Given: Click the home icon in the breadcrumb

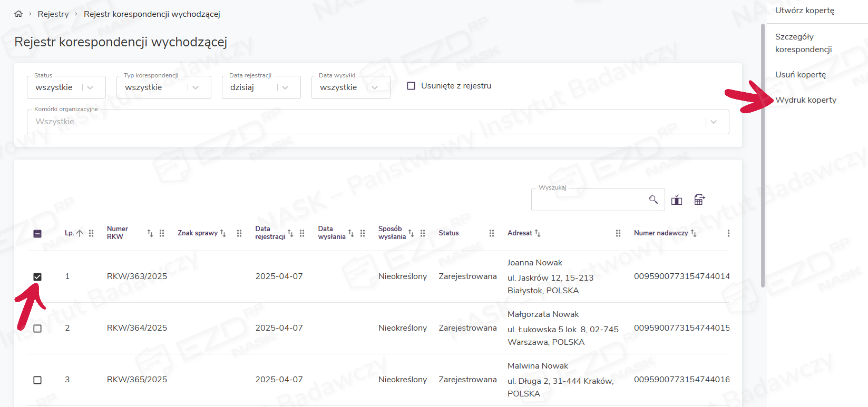Looking at the screenshot, I should tap(18, 14).
